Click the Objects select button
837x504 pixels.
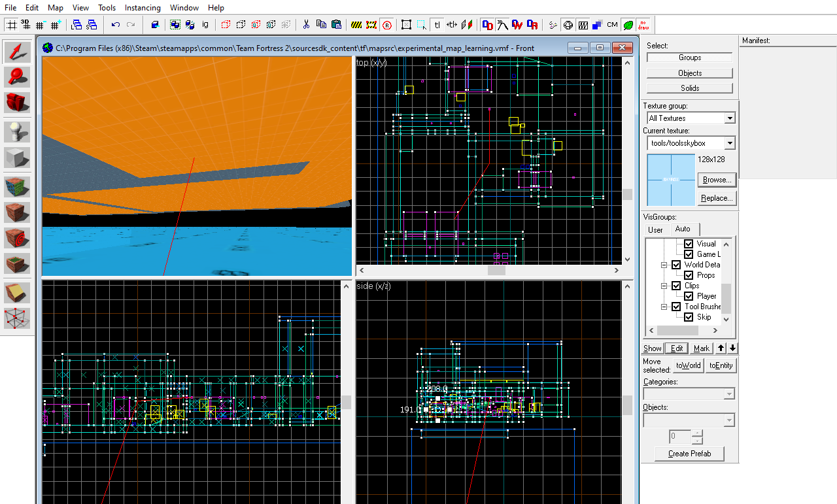690,73
